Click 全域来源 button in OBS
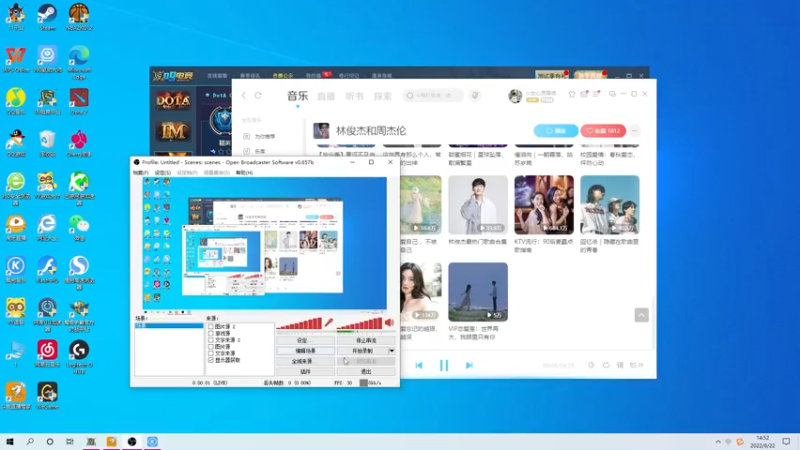This screenshot has width=800, height=450. (x=306, y=361)
